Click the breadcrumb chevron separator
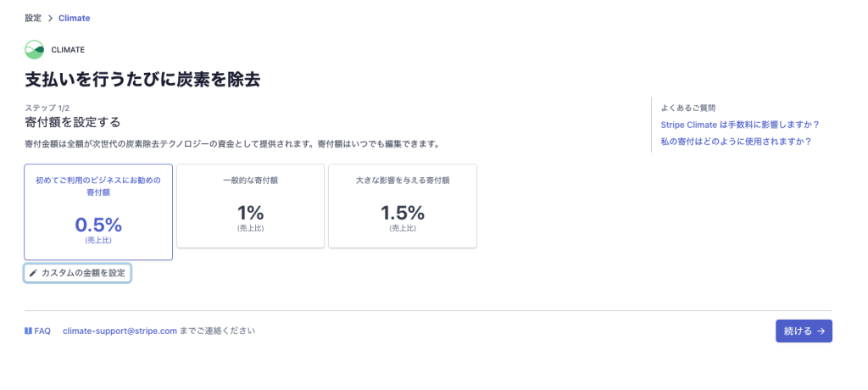The image size is (868, 390). point(50,18)
